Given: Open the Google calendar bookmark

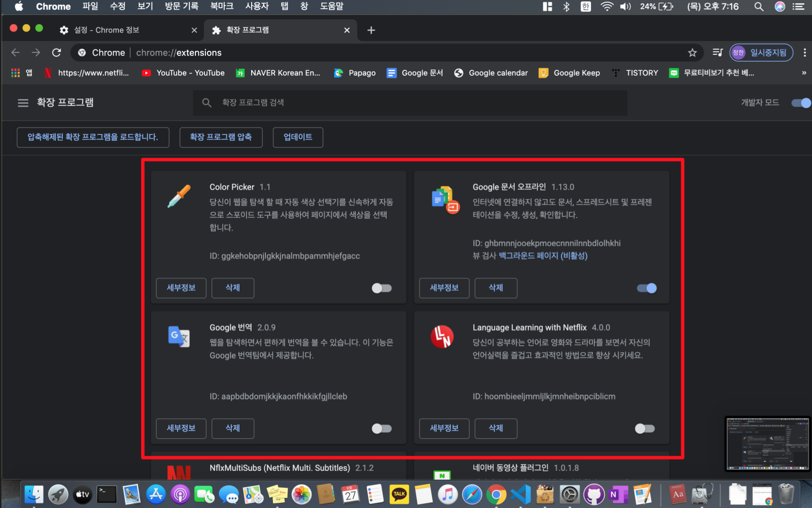Looking at the screenshot, I should pos(491,73).
